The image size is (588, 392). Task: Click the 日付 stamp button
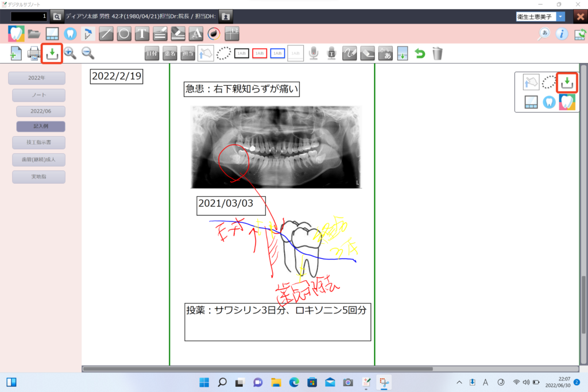click(x=152, y=53)
